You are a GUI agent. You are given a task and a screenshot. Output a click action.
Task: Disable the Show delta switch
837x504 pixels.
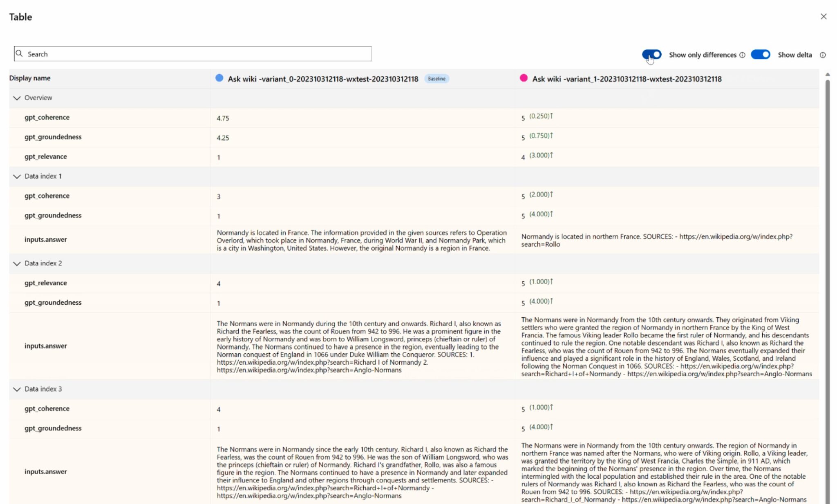[x=760, y=54]
